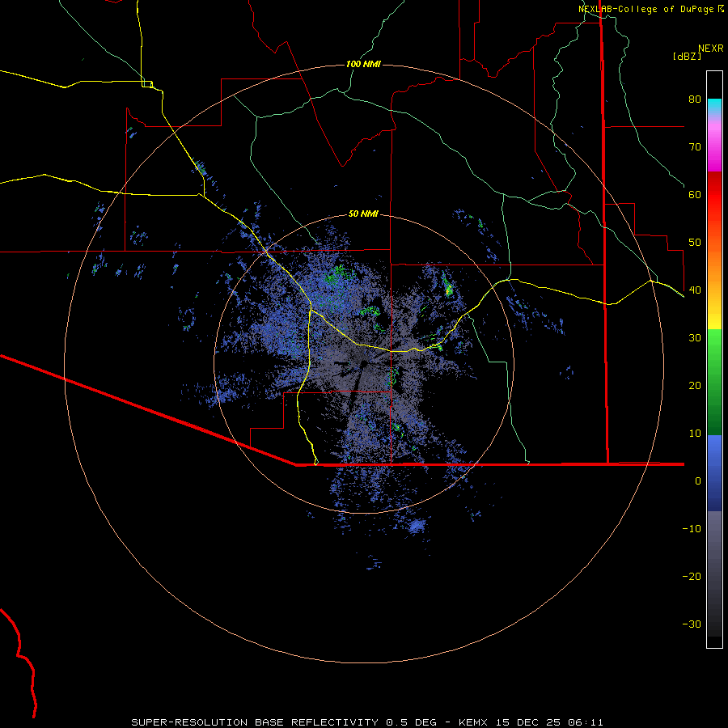Click the -10 dBZ scale value

692,529
